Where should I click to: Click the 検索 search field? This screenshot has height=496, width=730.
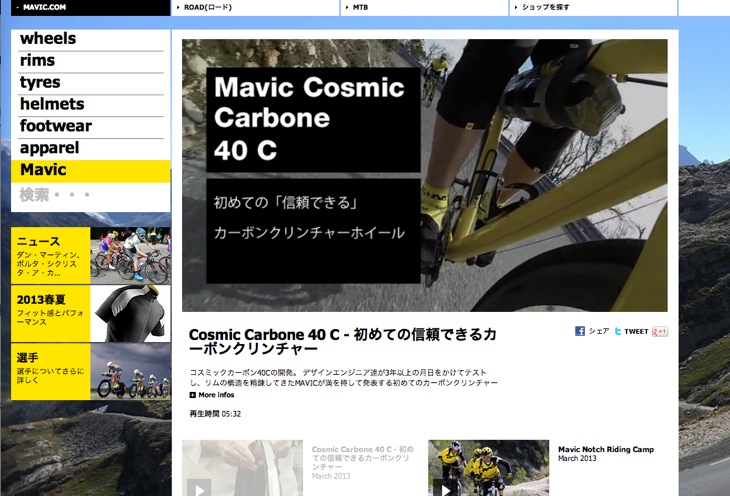(x=91, y=195)
